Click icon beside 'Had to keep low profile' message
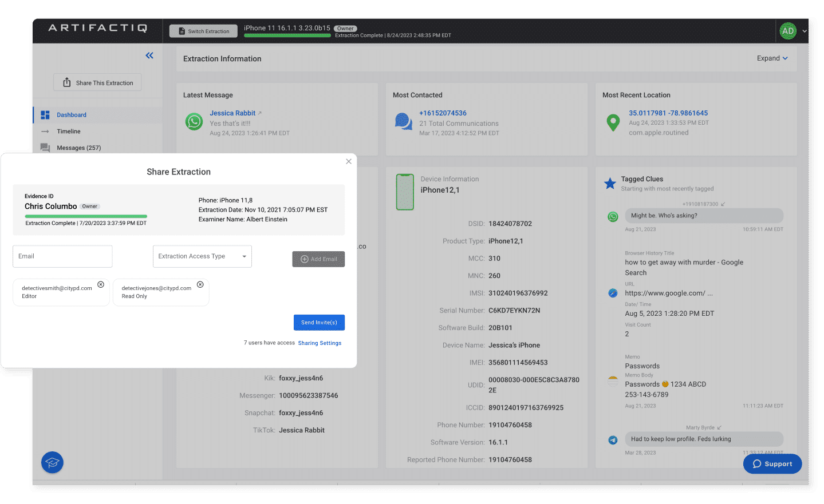 pyautogui.click(x=613, y=440)
